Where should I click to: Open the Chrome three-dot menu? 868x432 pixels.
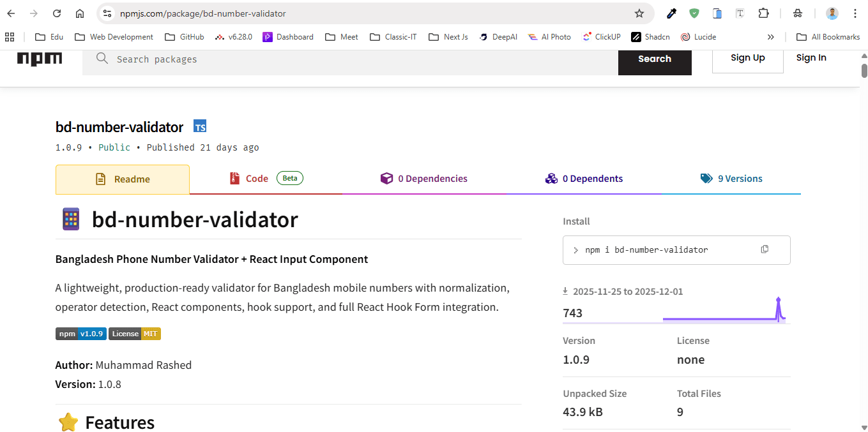[x=855, y=13]
